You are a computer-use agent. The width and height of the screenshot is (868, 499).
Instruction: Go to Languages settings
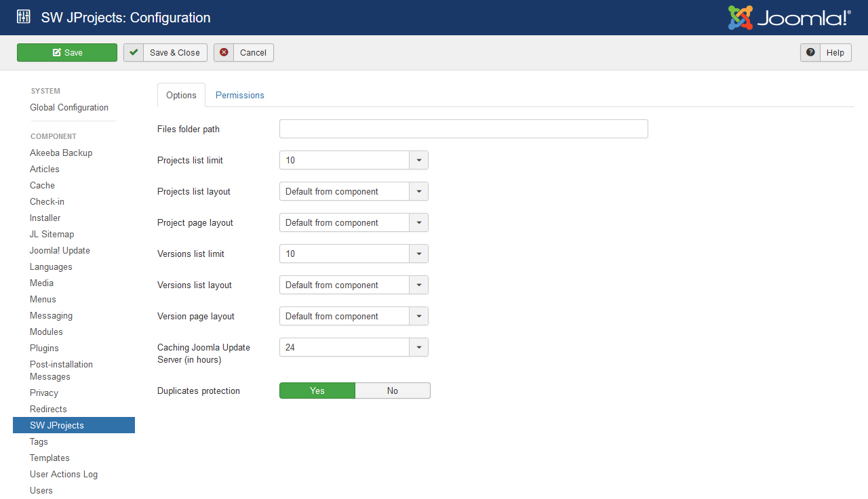[51, 266]
